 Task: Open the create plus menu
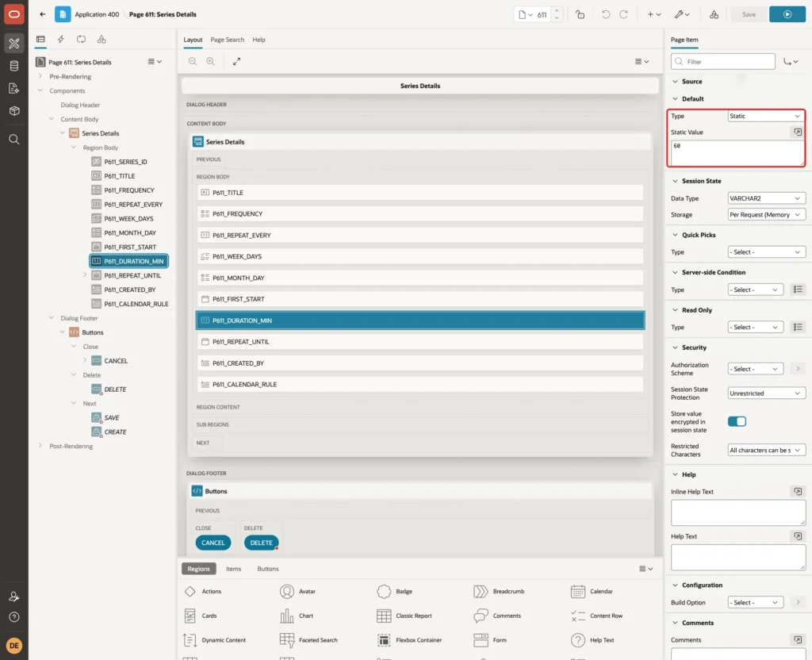(654, 14)
